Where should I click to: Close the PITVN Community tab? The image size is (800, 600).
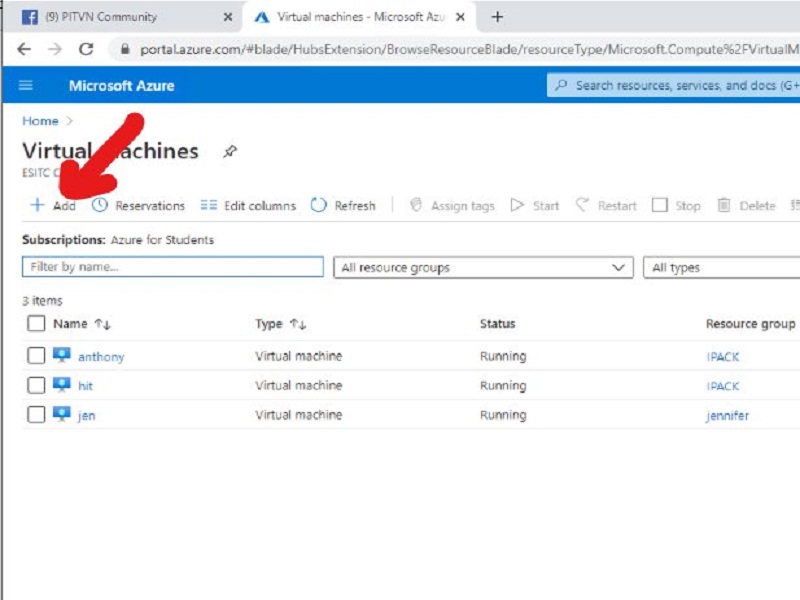pos(228,17)
